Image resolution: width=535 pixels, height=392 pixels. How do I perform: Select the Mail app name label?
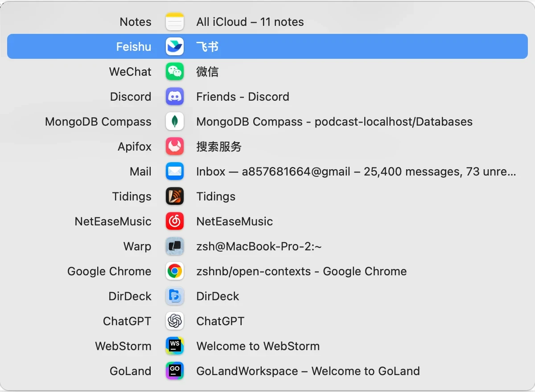[141, 171]
